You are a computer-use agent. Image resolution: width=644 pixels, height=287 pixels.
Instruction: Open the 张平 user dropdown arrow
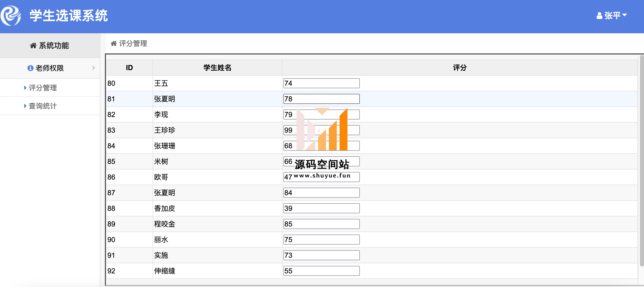[x=625, y=15]
